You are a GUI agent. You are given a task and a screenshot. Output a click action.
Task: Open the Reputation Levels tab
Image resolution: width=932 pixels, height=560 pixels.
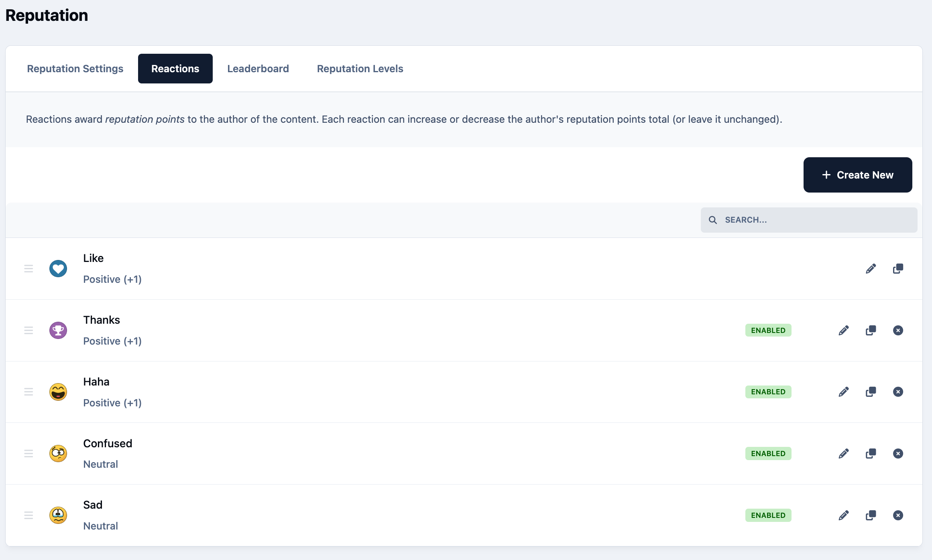coord(360,69)
